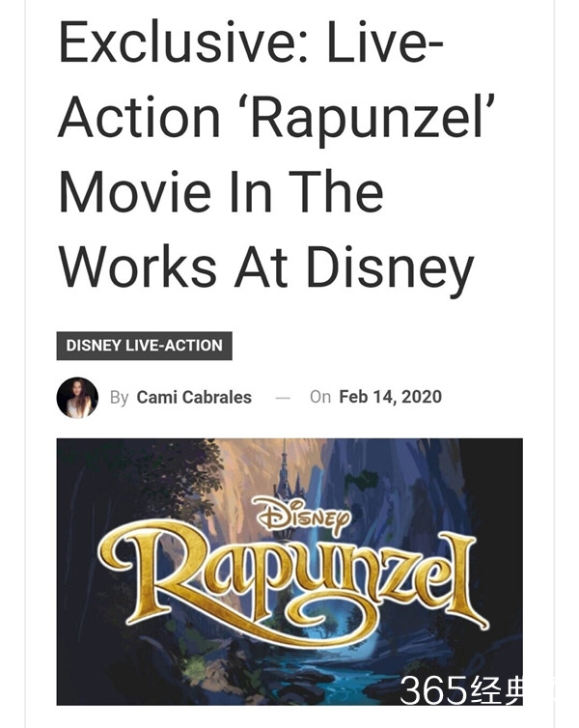Click the dash separator between author and date
This screenshot has height=728, width=579.
283,398
